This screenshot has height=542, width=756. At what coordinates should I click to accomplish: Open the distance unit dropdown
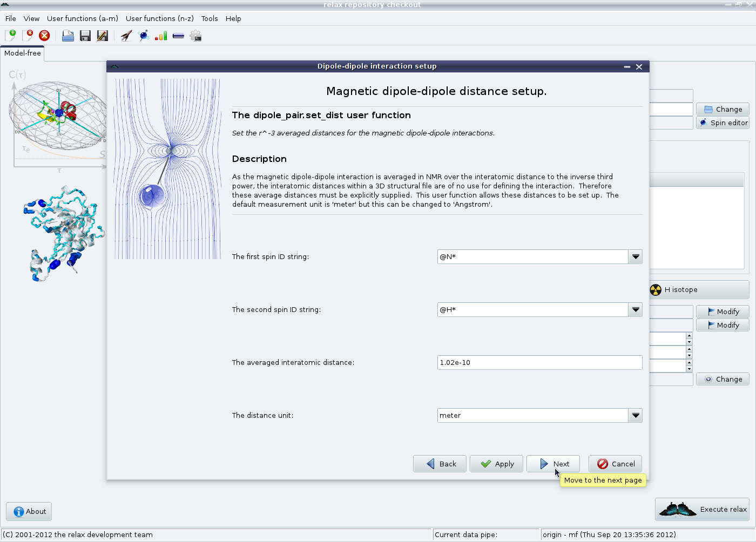636,416
